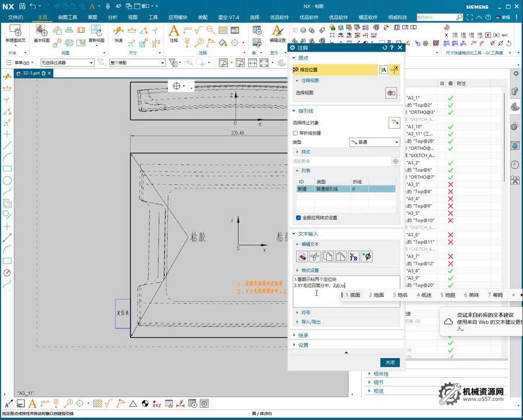Enable the 带折线创建 checkbox
This screenshot has width=523, height=420.
click(x=296, y=133)
